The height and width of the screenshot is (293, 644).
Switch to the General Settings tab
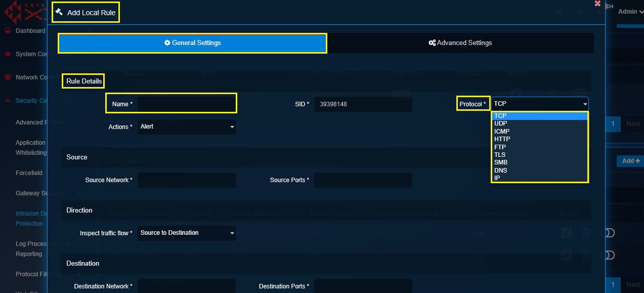click(x=193, y=43)
